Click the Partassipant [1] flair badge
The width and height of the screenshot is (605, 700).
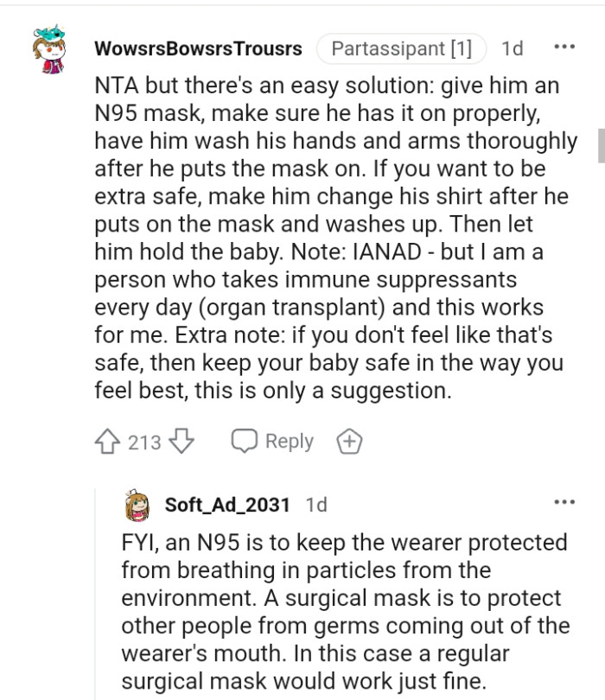coord(401,48)
